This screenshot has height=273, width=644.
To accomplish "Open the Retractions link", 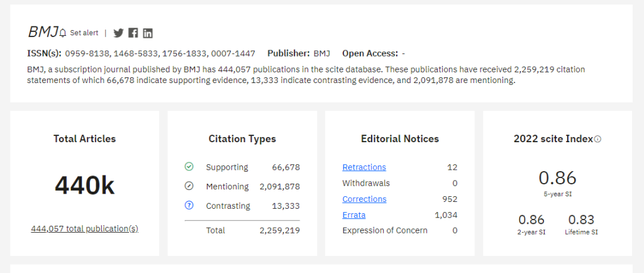I will point(364,167).
